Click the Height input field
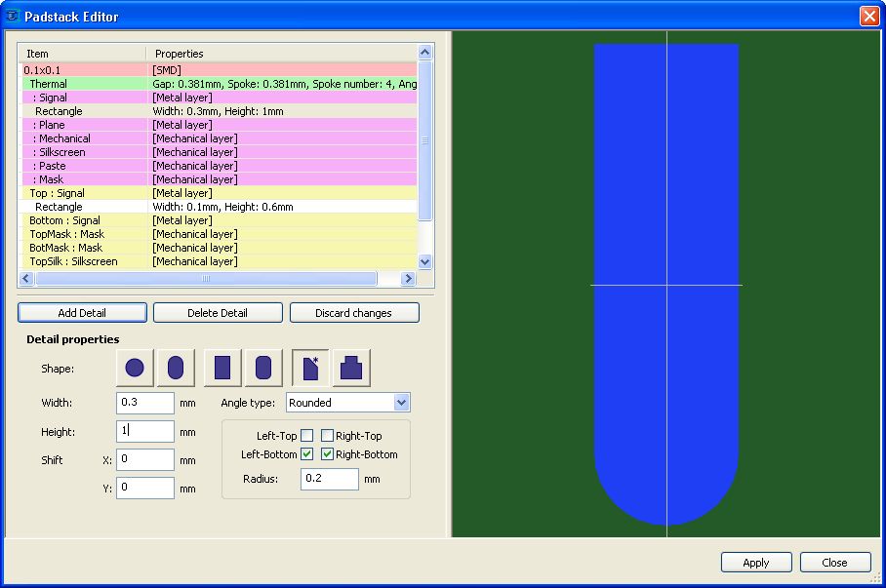The width and height of the screenshot is (886, 588). click(145, 431)
